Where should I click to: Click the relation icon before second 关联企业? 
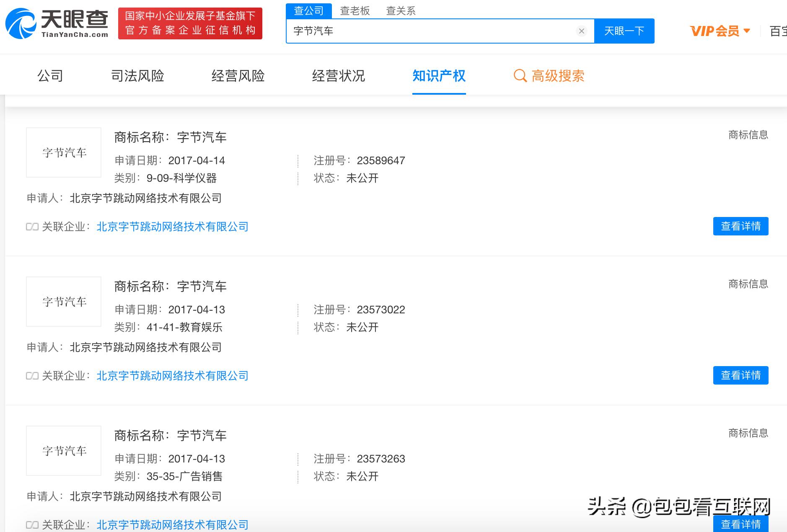click(32, 376)
